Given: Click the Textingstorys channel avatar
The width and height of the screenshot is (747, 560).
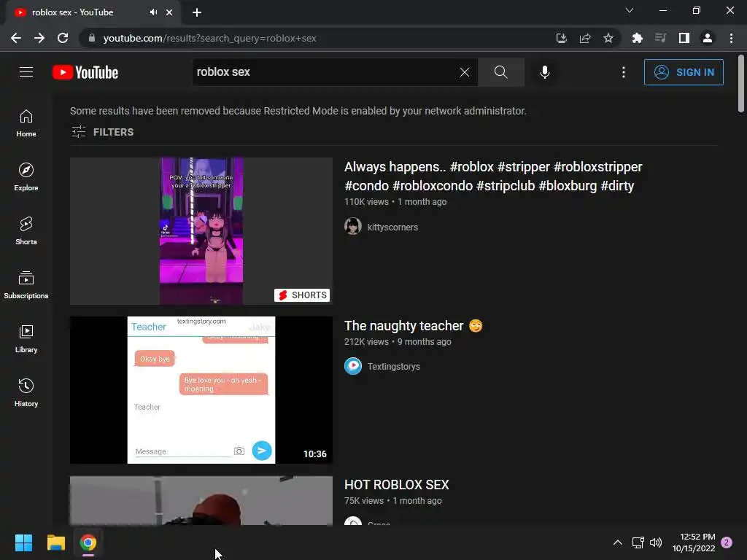Looking at the screenshot, I should (353, 366).
